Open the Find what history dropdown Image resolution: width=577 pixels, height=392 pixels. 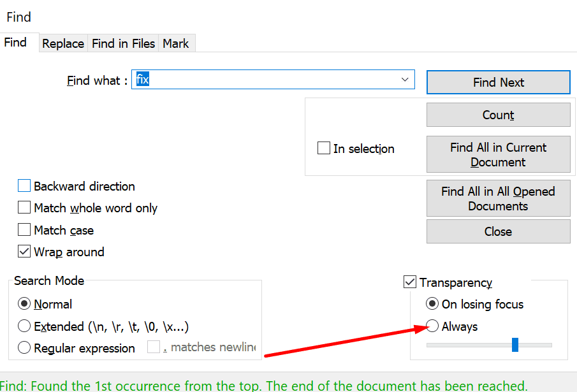pos(405,79)
